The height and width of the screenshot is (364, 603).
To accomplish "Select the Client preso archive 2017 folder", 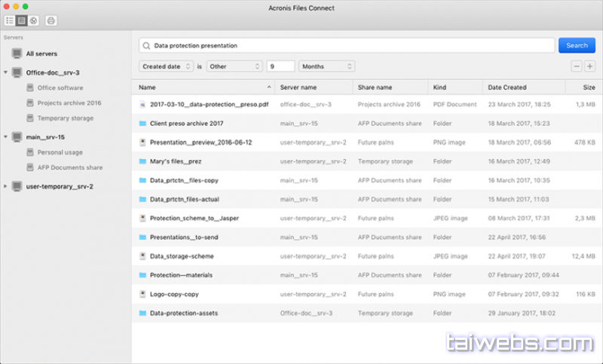I will click(x=186, y=123).
